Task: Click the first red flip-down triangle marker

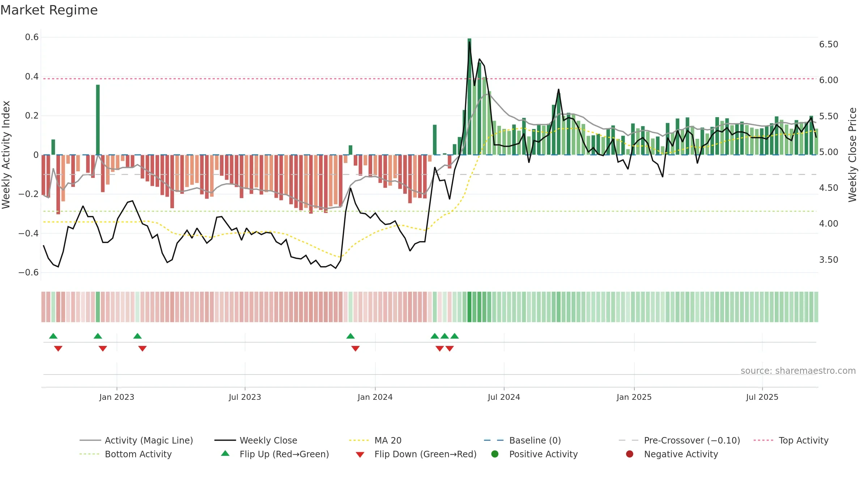Action: [x=58, y=348]
